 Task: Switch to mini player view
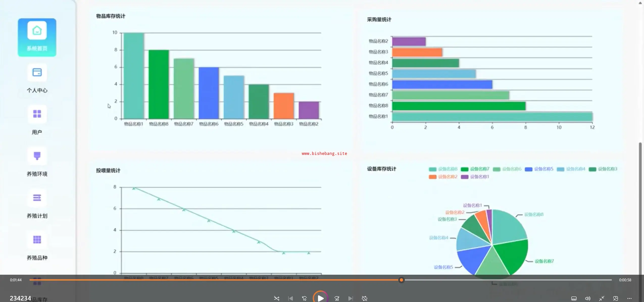pyautogui.click(x=615, y=298)
